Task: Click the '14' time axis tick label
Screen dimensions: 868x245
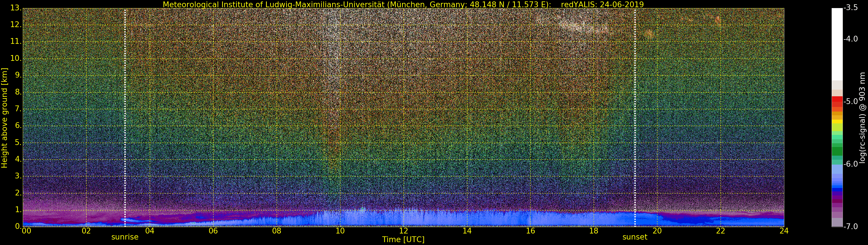Action: click(x=467, y=231)
